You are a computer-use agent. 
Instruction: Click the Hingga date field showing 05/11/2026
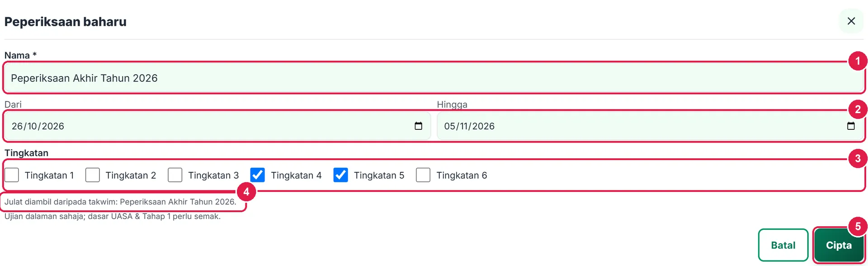[650, 126]
